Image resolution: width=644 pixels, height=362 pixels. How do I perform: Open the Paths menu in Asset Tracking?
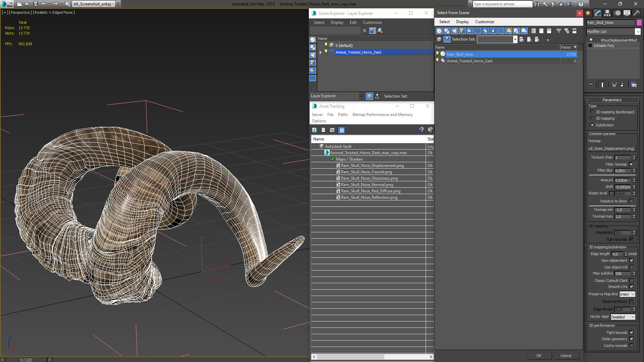pyautogui.click(x=342, y=115)
